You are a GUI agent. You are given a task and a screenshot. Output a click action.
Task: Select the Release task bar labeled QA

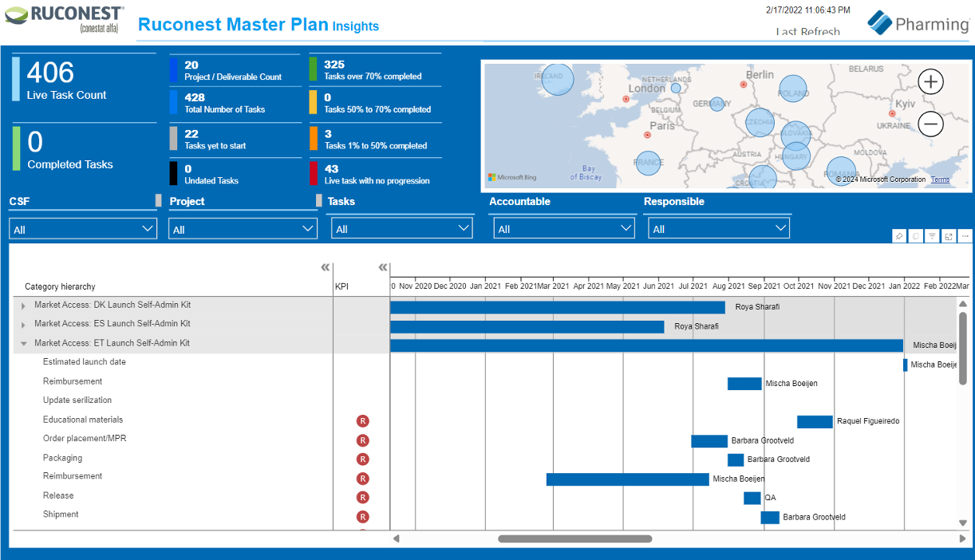(752, 498)
